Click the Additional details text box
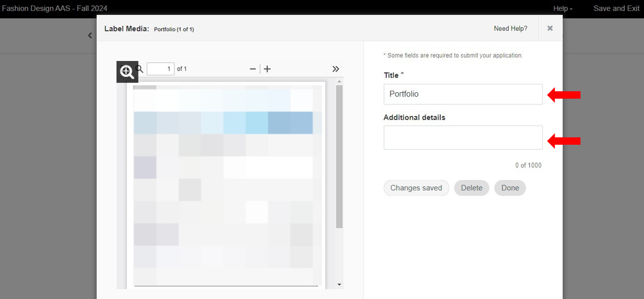 pos(463,137)
